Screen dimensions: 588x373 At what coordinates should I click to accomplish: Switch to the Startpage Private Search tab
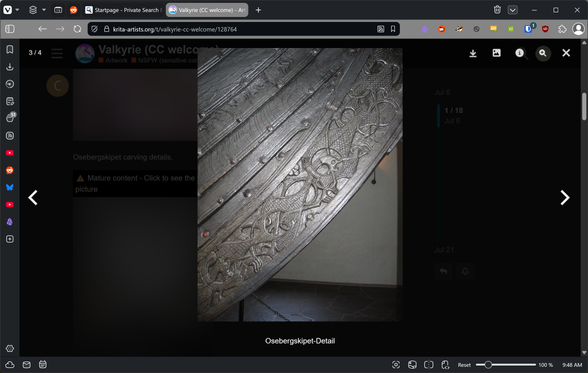tap(124, 10)
